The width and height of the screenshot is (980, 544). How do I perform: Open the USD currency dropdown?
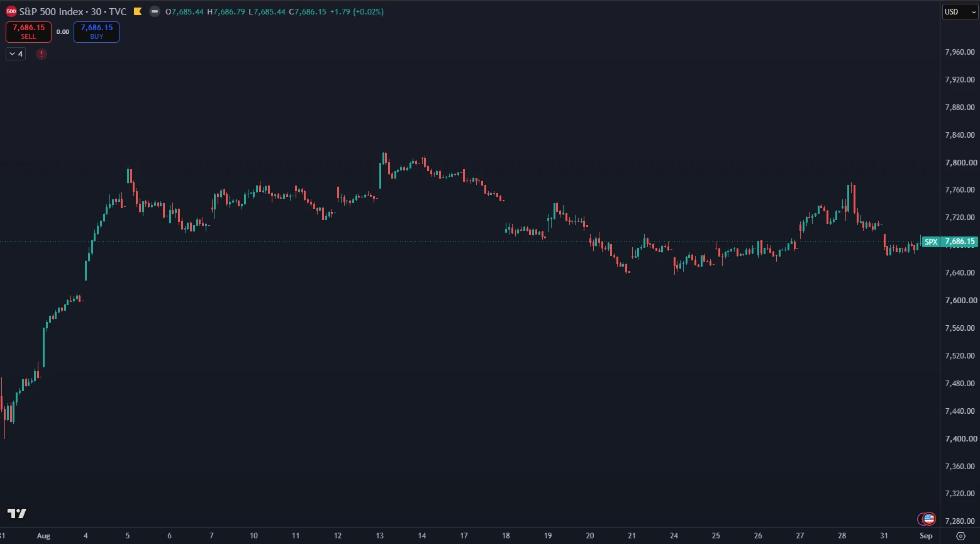click(x=960, y=12)
